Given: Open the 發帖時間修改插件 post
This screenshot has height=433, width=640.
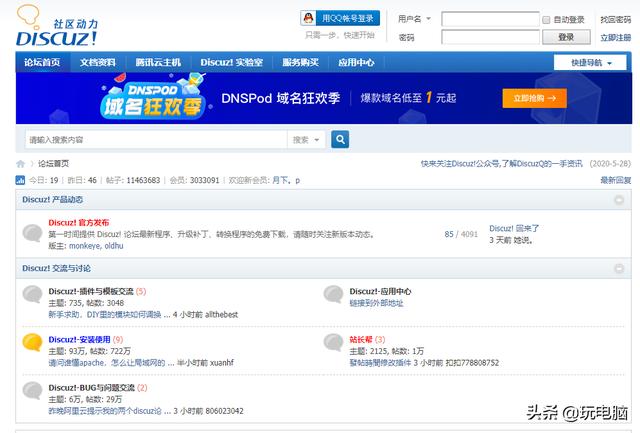Looking at the screenshot, I should [380, 363].
